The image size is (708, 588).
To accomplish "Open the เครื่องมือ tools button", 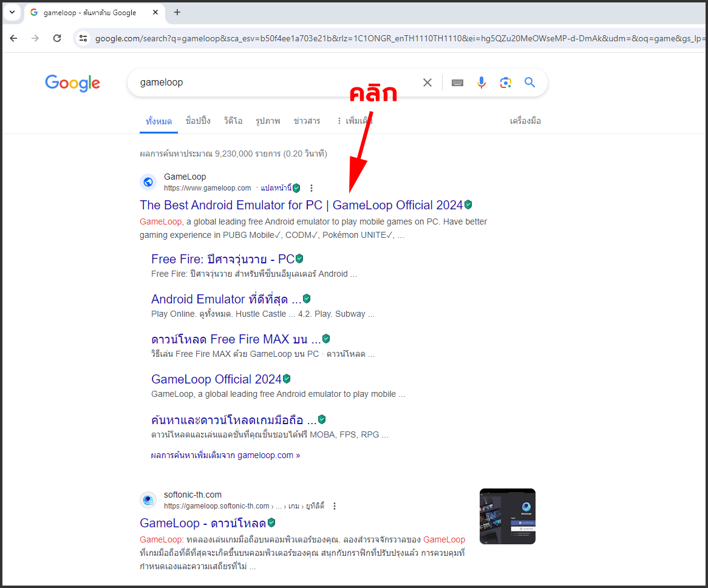I will click(525, 121).
